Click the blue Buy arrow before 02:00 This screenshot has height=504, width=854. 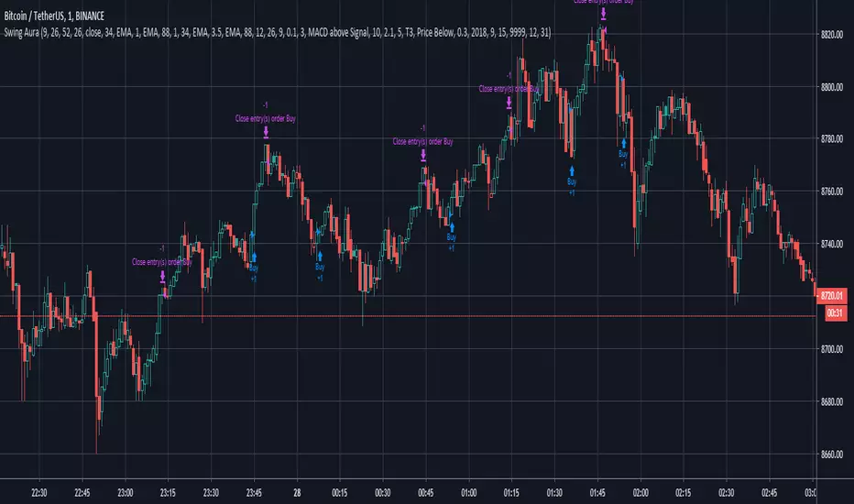624,143
